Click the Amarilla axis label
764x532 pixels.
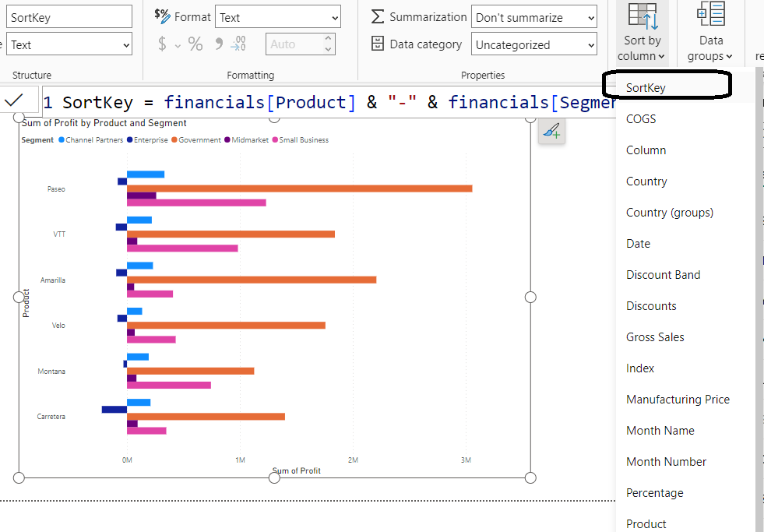coord(53,280)
